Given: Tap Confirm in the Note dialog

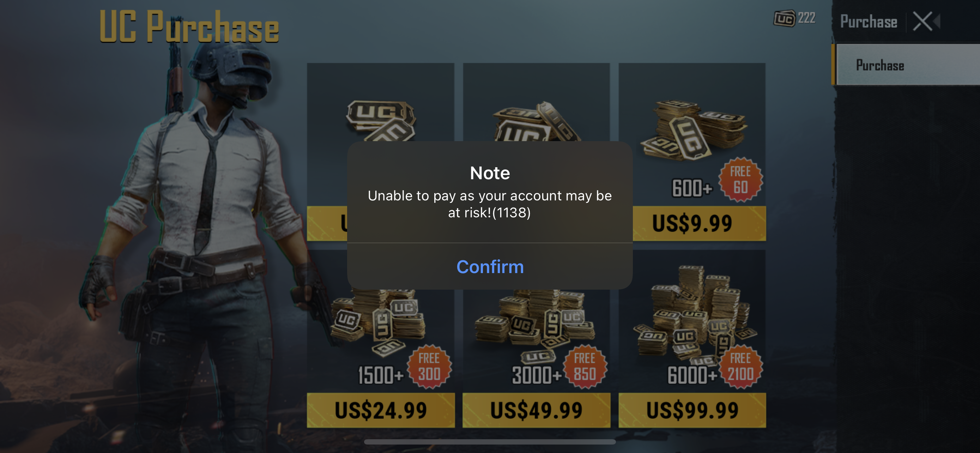Looking at the screenshot, I should coord(490,267).
